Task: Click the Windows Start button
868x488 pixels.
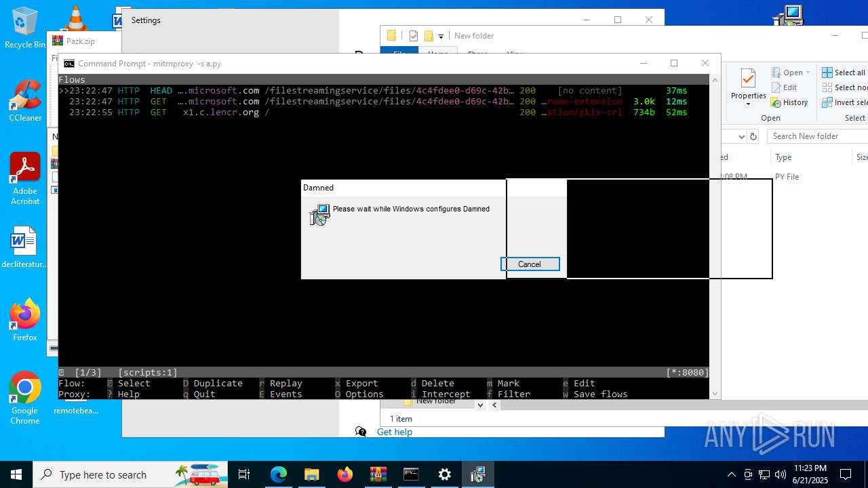Action: [x=16, y=474]
